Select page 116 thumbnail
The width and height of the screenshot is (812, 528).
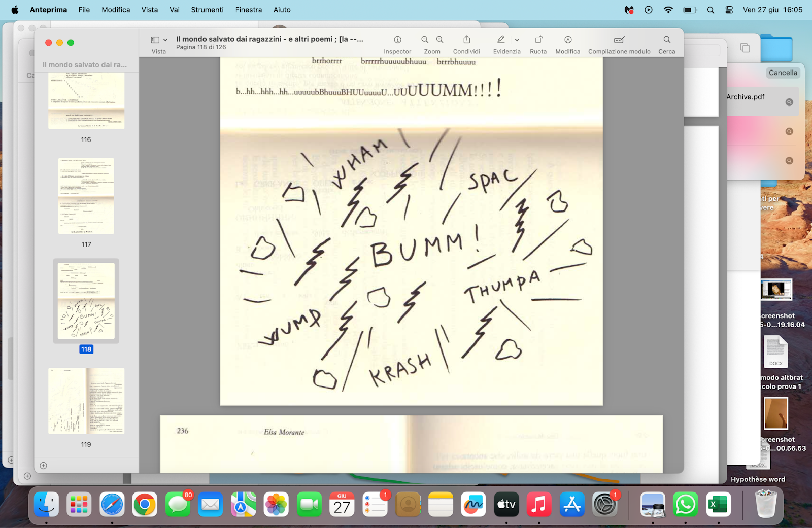(86, 100)
